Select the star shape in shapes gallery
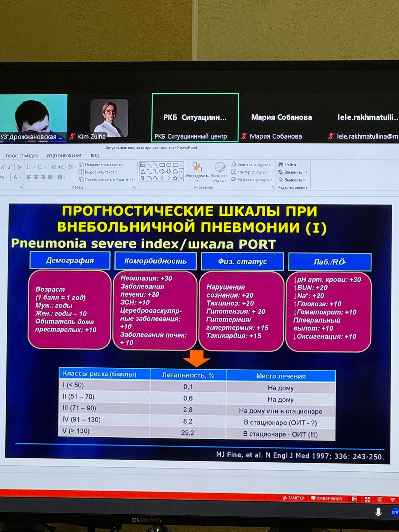The image size is (399, 532). (175, 178)
